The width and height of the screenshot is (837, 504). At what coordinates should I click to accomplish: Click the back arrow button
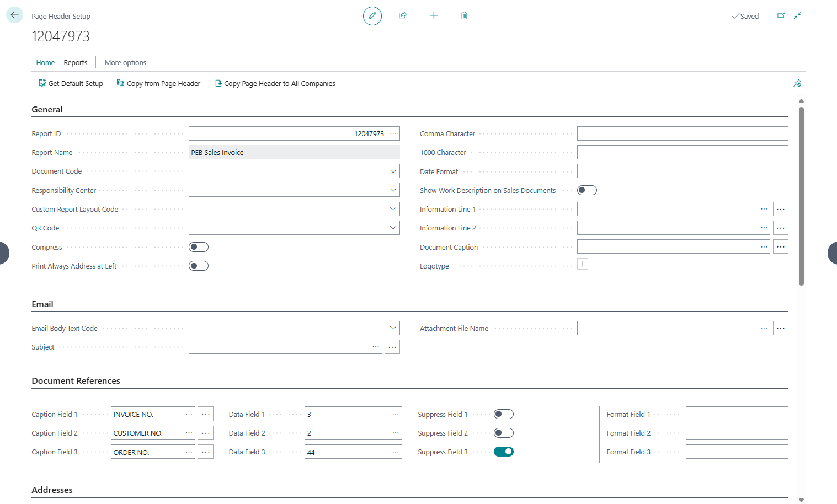pyautogui.click(x=14, y=15)
